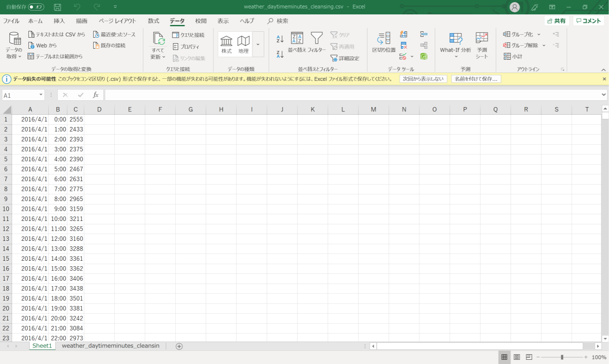Click すべて更新 refresh all icon
The width and height of the screenshot is (609, 364).
pos(158,45)
